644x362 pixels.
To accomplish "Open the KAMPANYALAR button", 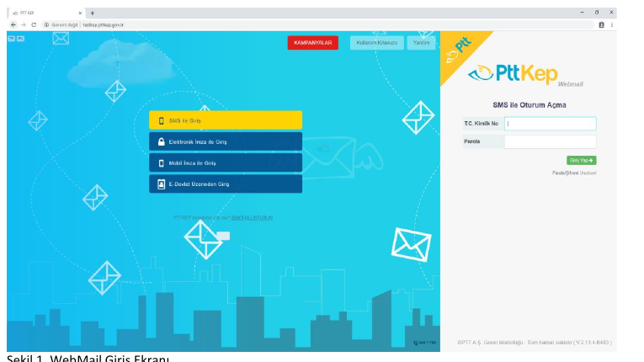I will (313, 43).
